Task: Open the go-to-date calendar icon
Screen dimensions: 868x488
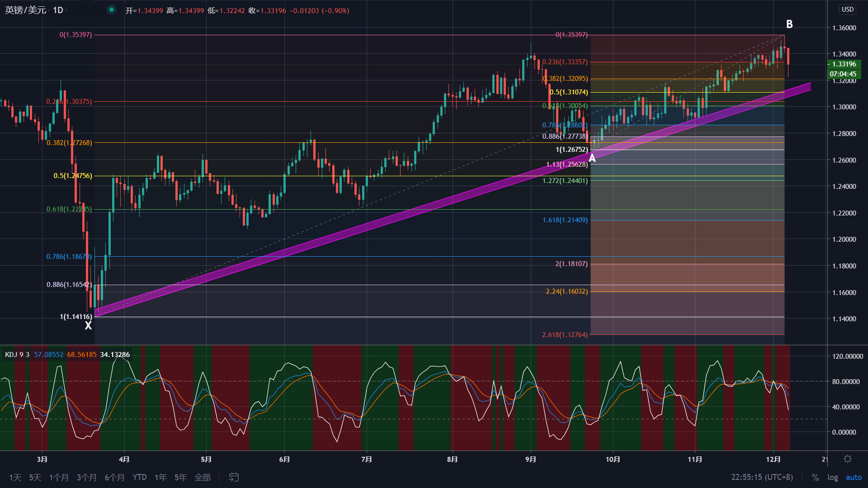Action: click(x=234, y=477)
